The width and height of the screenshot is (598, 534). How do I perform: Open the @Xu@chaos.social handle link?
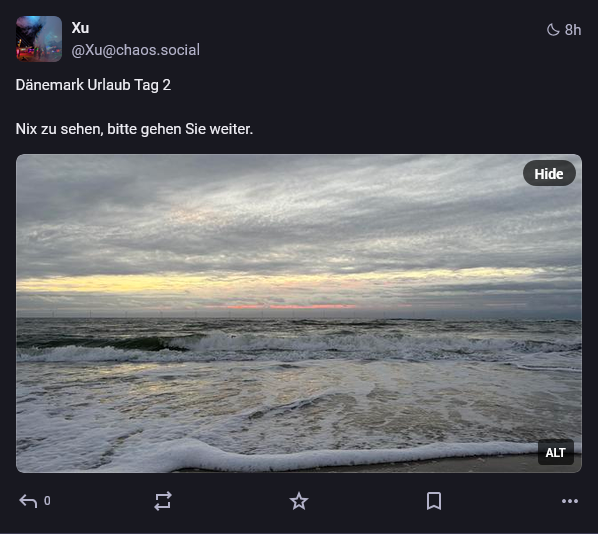point(136,50)
